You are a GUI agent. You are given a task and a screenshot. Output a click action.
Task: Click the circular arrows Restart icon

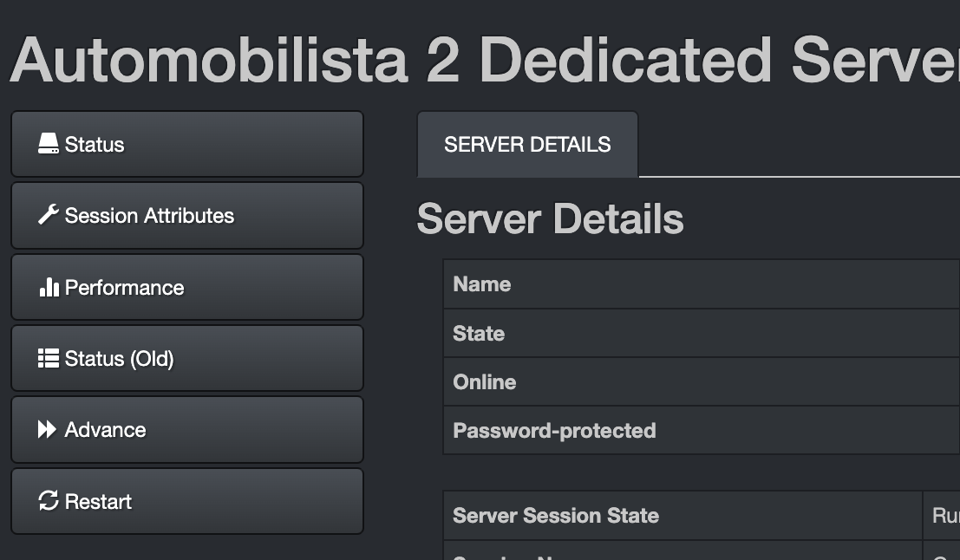pyautogui.click(x=49, y=501)
